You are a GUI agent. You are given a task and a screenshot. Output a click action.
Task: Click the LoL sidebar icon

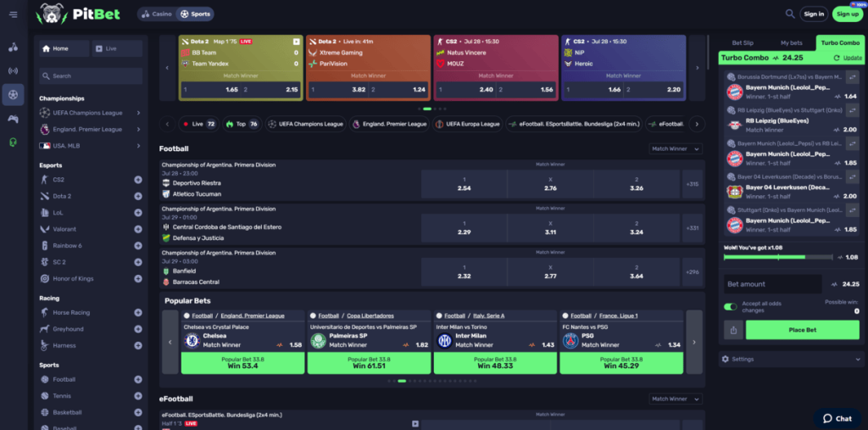(45, 213)
